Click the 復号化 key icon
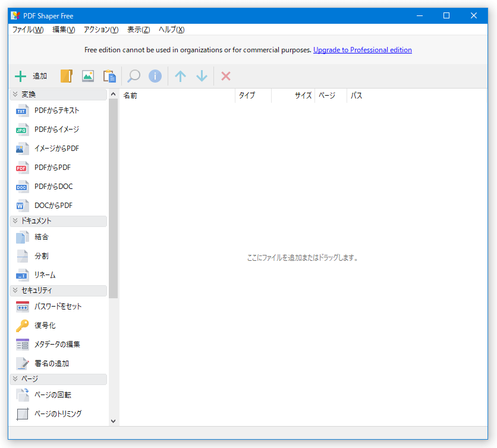 pos(22,326)
